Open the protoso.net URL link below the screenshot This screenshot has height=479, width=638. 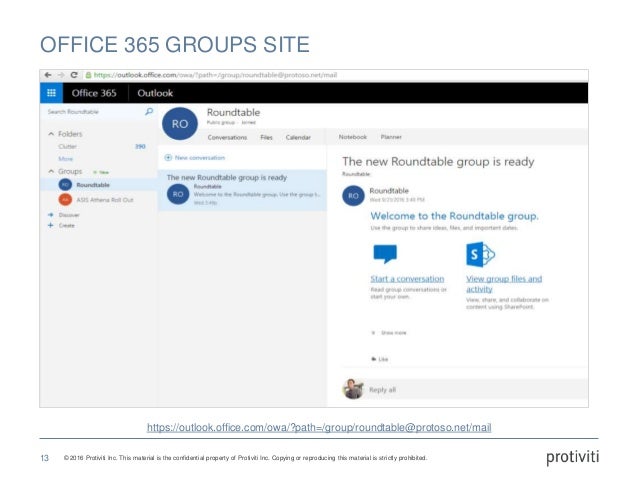tap(319, 427)
